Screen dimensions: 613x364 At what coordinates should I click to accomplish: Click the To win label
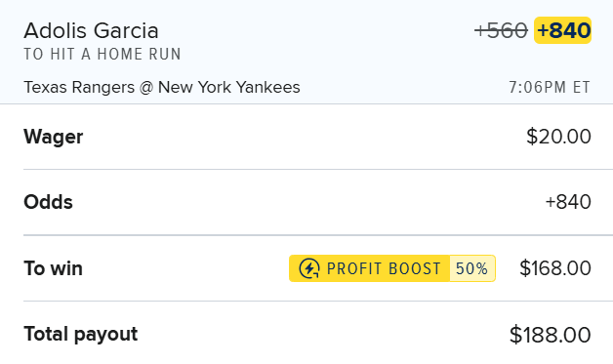point(53,268)
